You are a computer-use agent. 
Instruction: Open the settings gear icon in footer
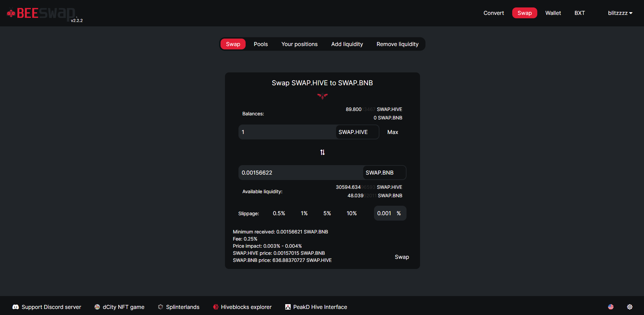click(x=630, y=307)
